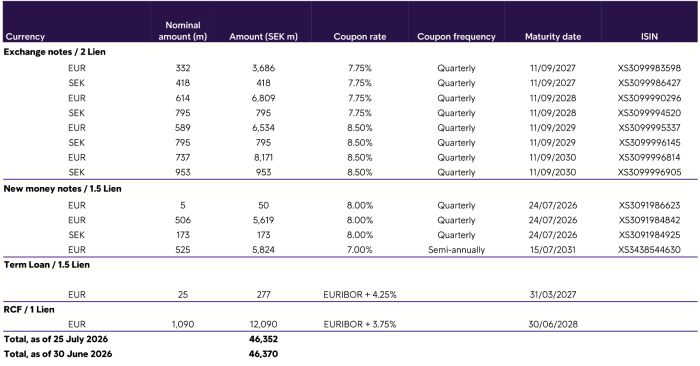The height and width of the screenshot is (366, 700).
Task: Click Total, as of 30 June 2026 label
Action: pyautogui.click(x=58, y=354)
